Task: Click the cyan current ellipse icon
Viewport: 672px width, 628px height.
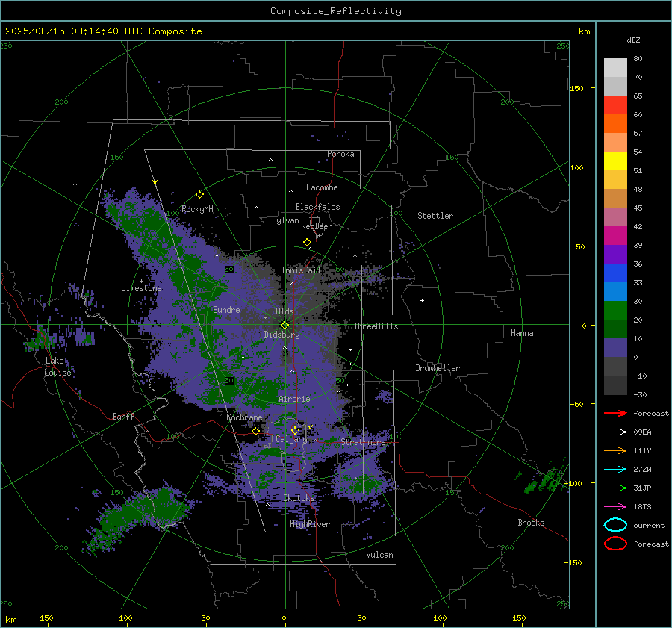Action: pyautogui.click(x=615, y=525)
